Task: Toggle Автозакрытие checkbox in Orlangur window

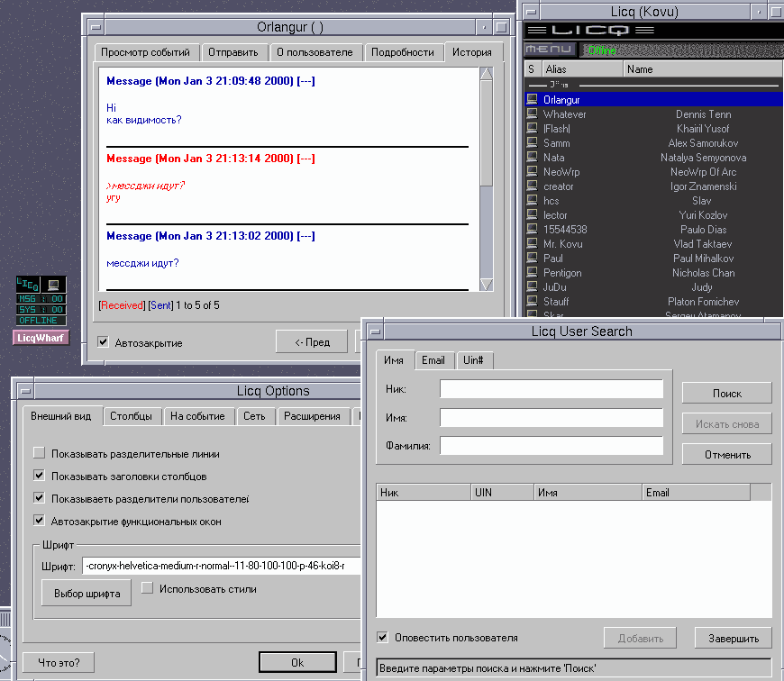Action: pos(104,342)
